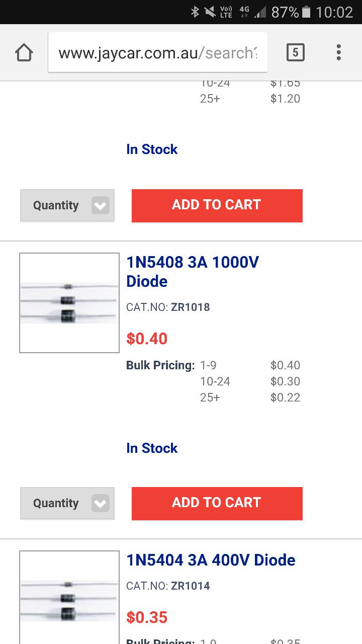Tap the muted sound status icon
362x644 pixels.
click(x=210, y=12)
